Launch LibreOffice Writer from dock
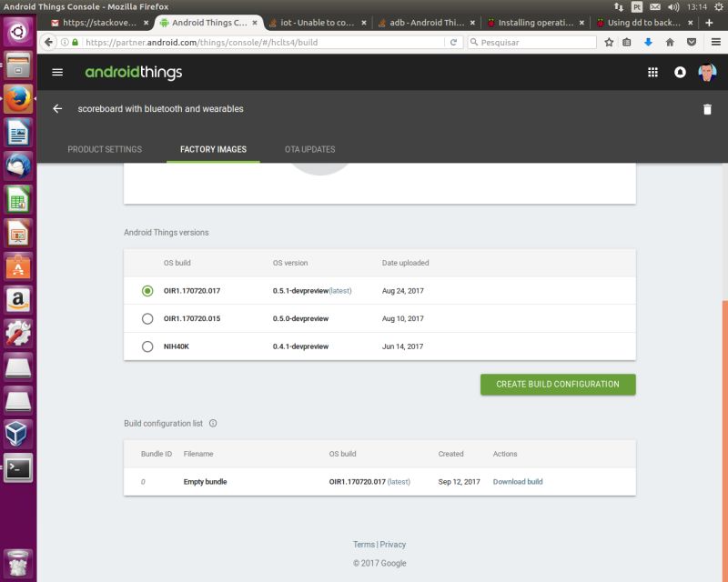 point(18,132)
